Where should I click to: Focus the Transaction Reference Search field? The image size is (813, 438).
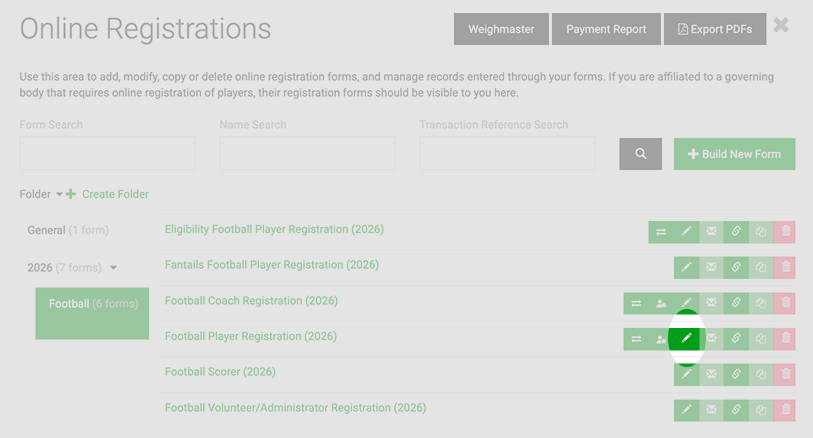[x=507, y=153]
